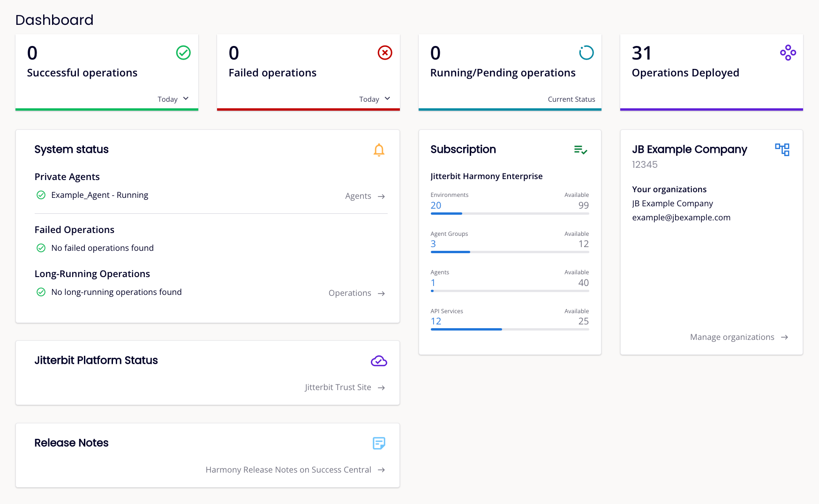The height and width of the screenshot is (504, 819).
Task: Click the red X Failed operations icon
Action: coord(385,53)
